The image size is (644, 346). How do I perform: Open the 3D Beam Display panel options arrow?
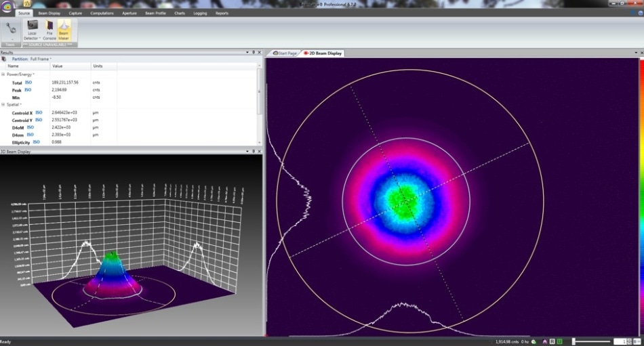tap(247, 152)
